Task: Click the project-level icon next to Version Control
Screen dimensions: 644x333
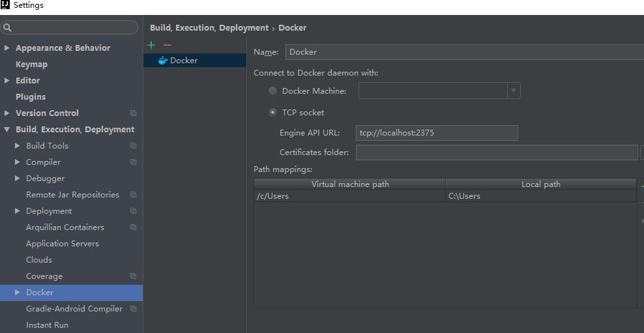Action: [x=133, y=113]
